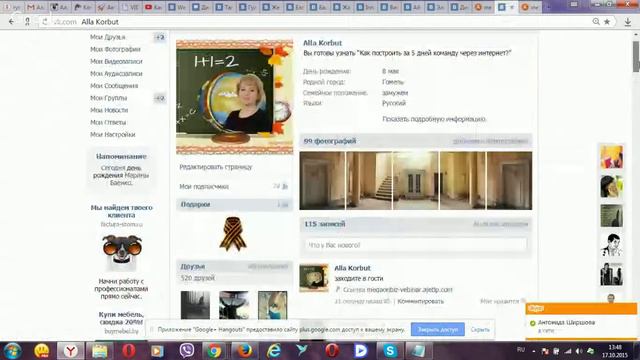Click the Alla Korbut author name in the wall post
The image size is (640, 360).
pyautogui.click(x=352, y=268)
